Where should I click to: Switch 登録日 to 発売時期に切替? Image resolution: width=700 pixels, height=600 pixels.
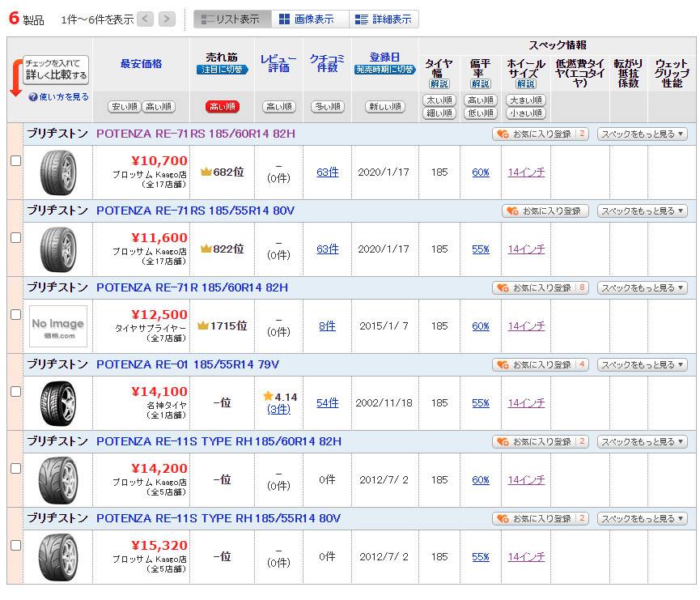[385, 70]
